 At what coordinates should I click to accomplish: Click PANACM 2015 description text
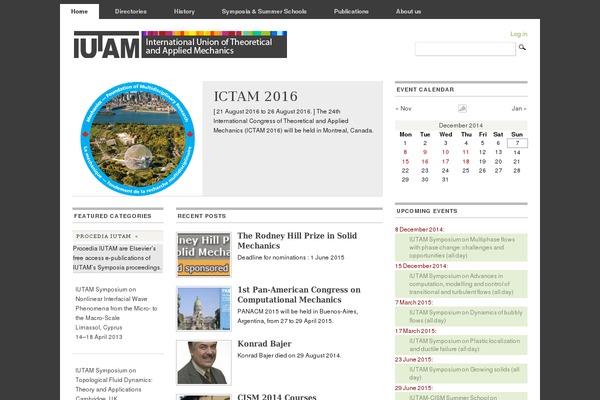click(x=298, y=316)
